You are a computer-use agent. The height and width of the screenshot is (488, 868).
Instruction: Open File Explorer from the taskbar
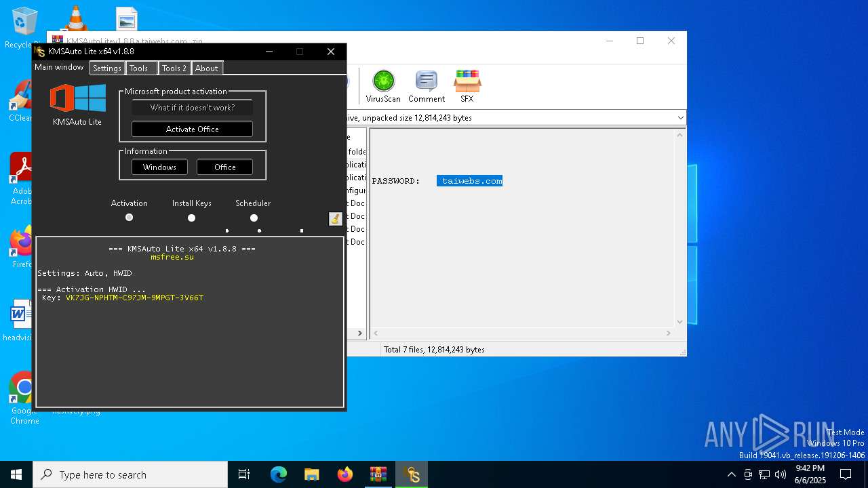pyautogui.click(x=312, y=474)
